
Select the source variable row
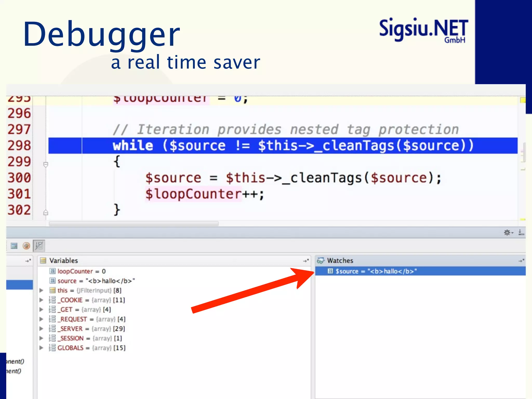174,281
